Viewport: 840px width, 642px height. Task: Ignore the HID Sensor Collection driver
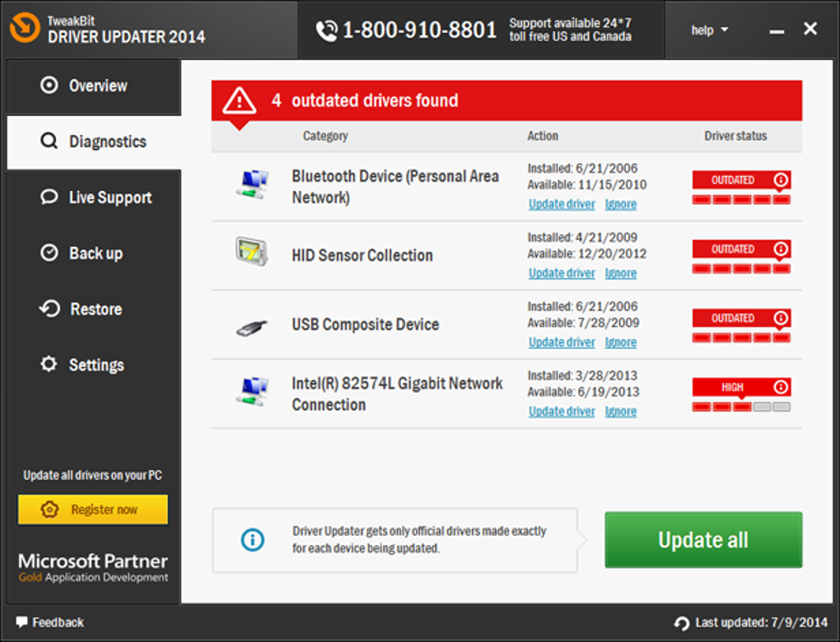(620, 273)
